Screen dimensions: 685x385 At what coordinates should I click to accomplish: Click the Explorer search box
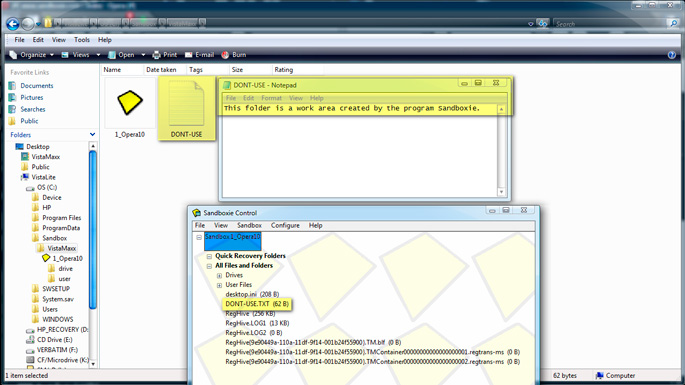click(x=611, y=24)
